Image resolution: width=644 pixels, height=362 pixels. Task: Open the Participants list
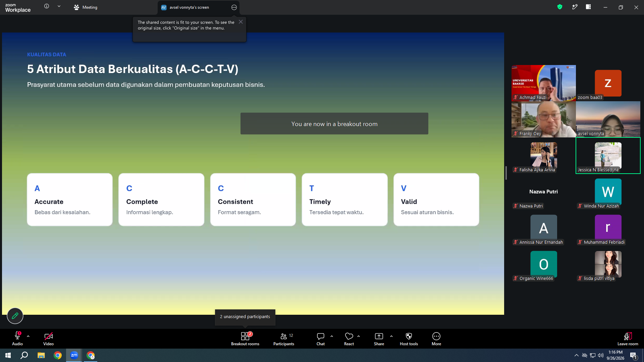[x=284, y=339]
